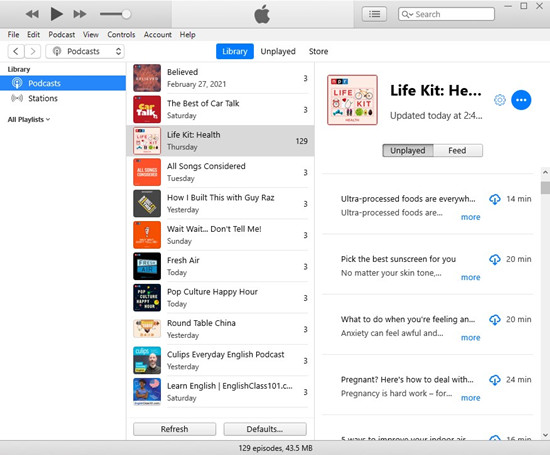Click the large Life Kit artwork
This screenshot has height=455, width=550.
click(352, 100)
